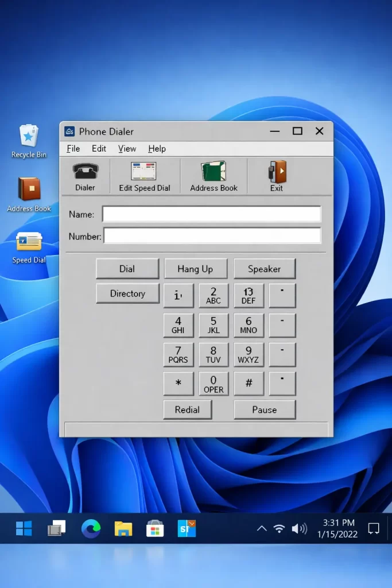392x588 pixels.
Task: Open the notification center icon
Action: tap(374, 528)
